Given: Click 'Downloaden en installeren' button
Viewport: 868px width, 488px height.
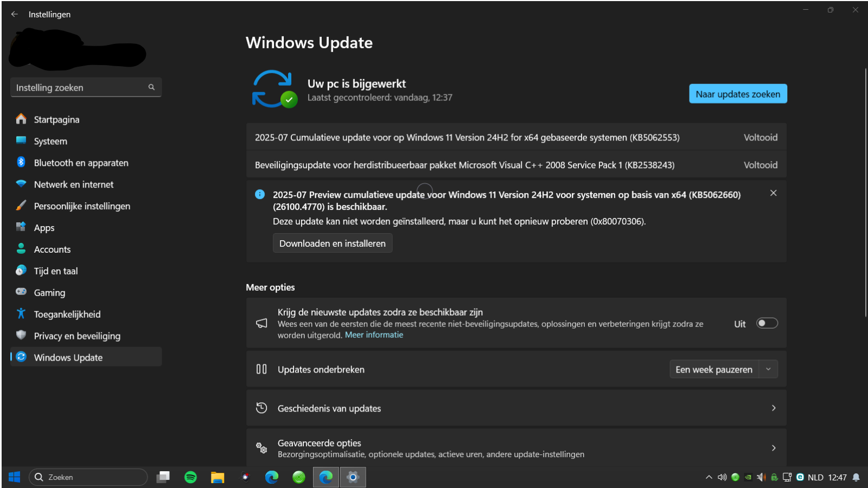Looking at the screenshot, I should pyautogui.click(x=333, y=243).
